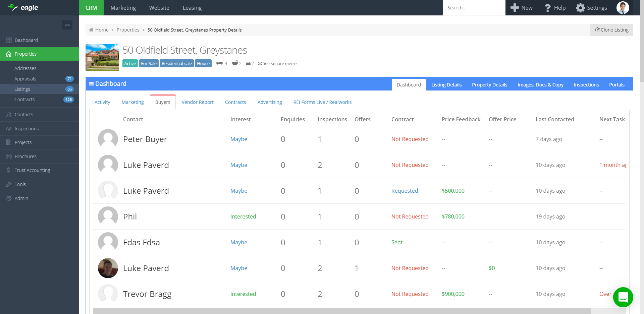
Task: Open the green chat widget bubble
Action: click(x=623, y=297)
